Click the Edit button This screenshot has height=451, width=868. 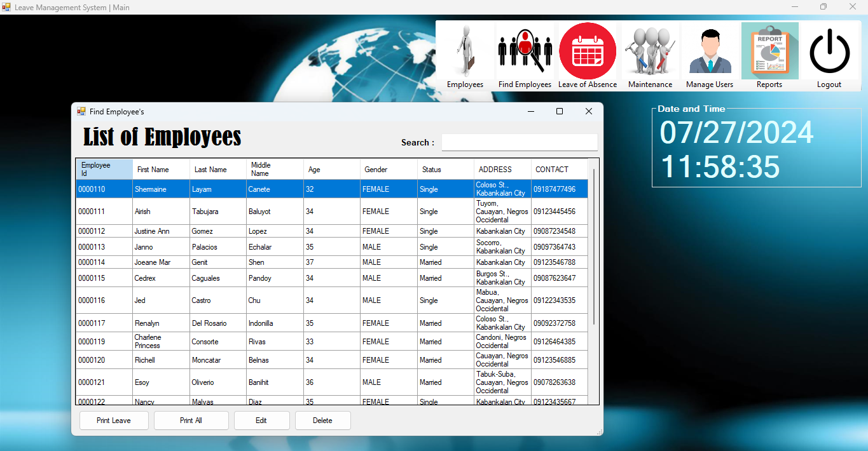coord(261,421)
